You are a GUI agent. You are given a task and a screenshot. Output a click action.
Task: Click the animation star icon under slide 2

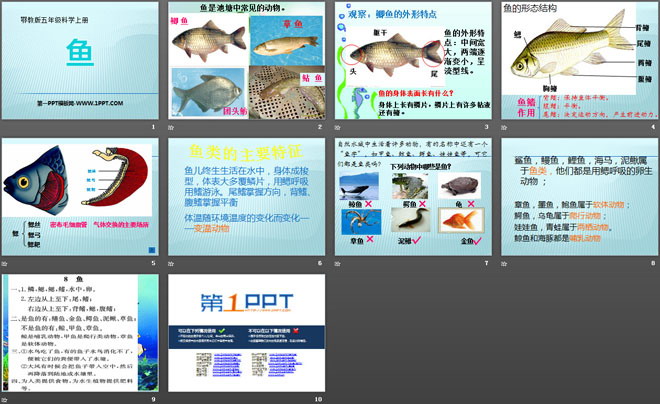[x=171, y=127]
